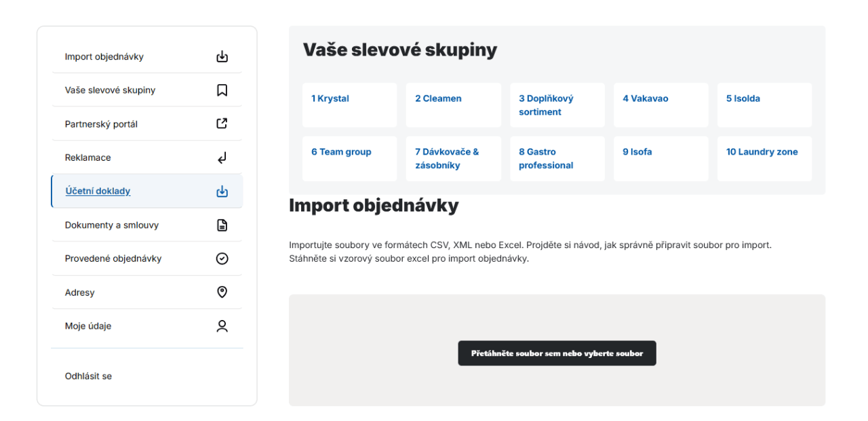The height and width of the screenshot is (421, 868).
Task: Choose the 7 Dávkovače & zásobníky group
Action: [453, 159]
